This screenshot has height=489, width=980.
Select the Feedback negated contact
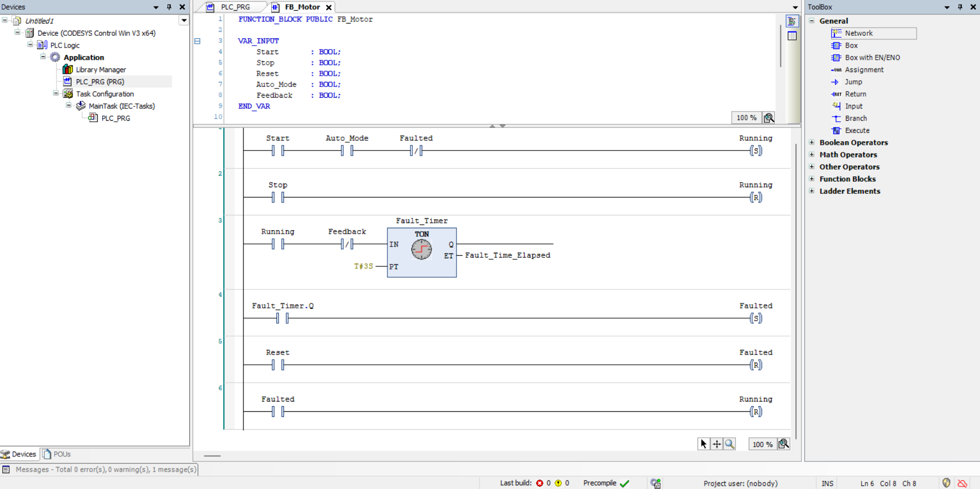[x=347, y=244]
